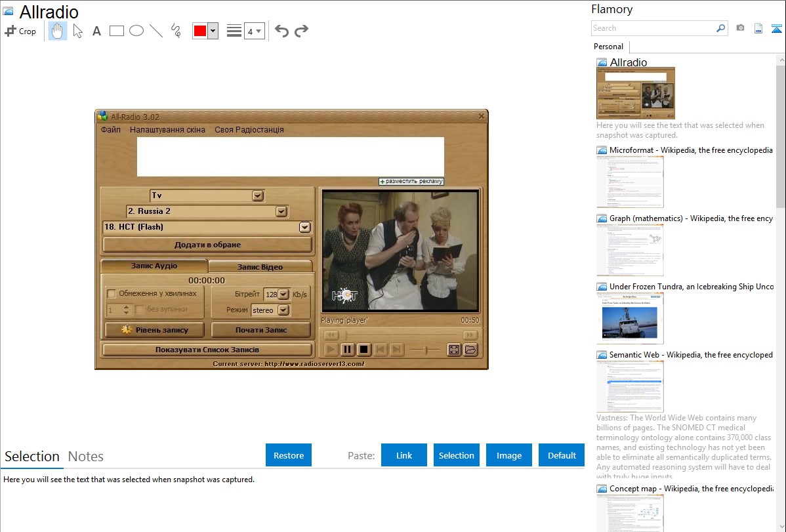The width and height of the screenshot is (786, 532).
Task: Click the blue arrow icon beside search
Action: (776, 28)
